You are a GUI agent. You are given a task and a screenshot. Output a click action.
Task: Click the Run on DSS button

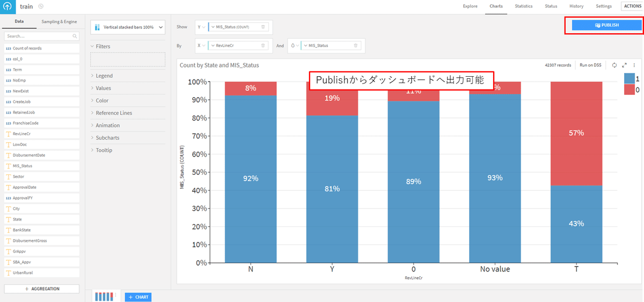pos(590,65)
